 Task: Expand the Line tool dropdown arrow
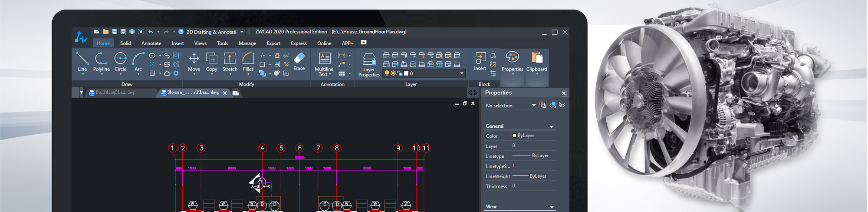(82, 74)
